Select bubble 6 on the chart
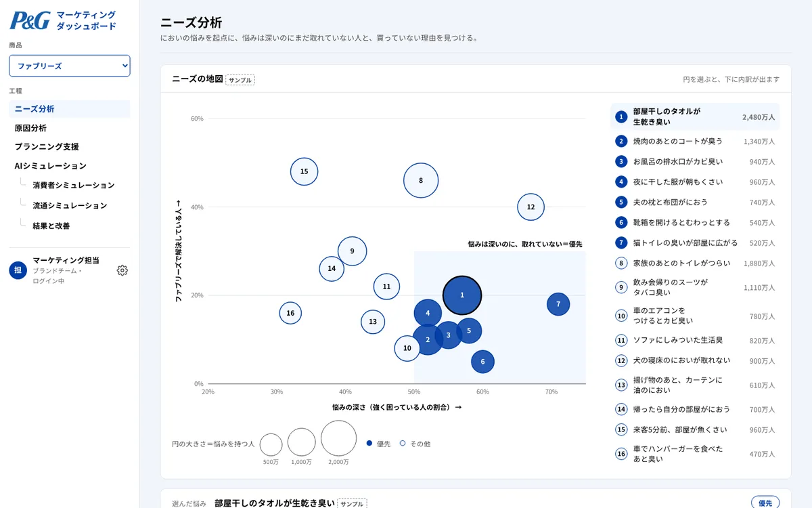 click(x=482, y=362)
